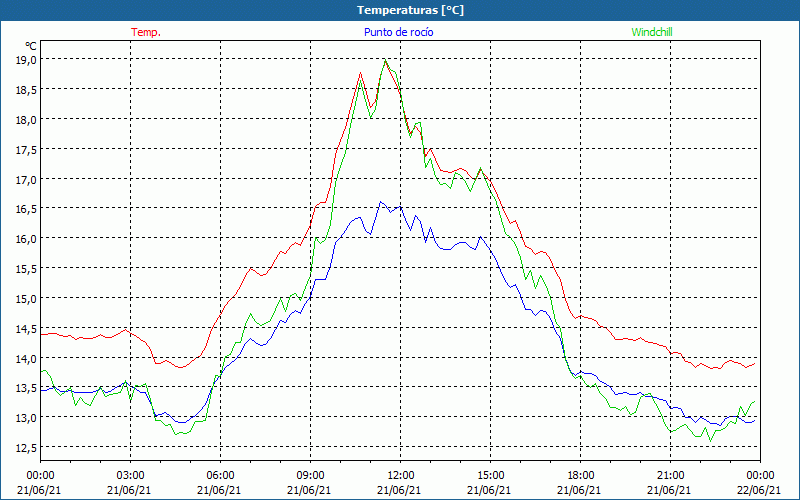
Task: Click the 12,5 y-axis value
Action: (x=28, y=448)
